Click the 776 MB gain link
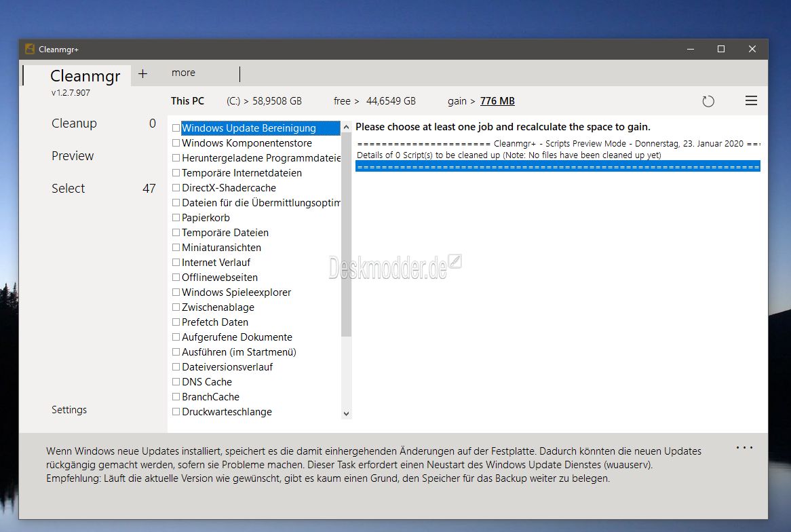This screenshot has width=791, height=532. (x=497, y=101)
